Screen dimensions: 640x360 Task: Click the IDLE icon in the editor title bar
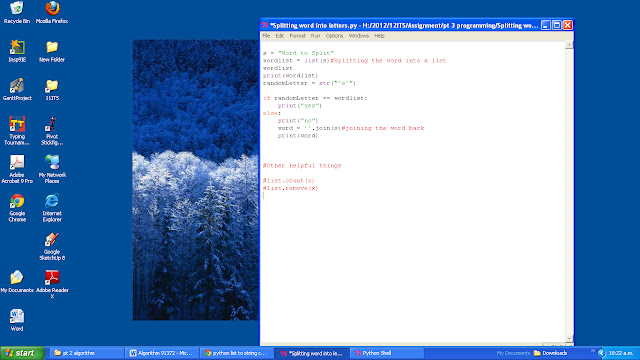(x=265, y=25)
